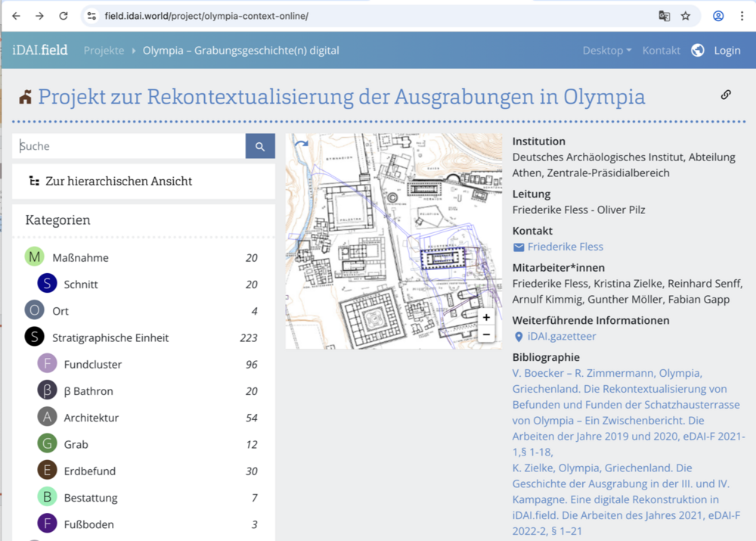Bookmark this page with star icon

coord(686,16)
